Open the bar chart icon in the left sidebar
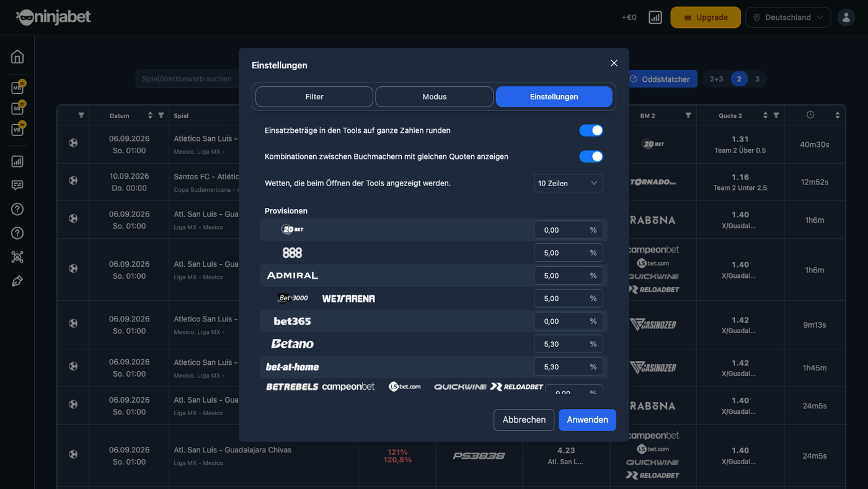The width and height of the screenshot is (868, 489). [17, 161]
